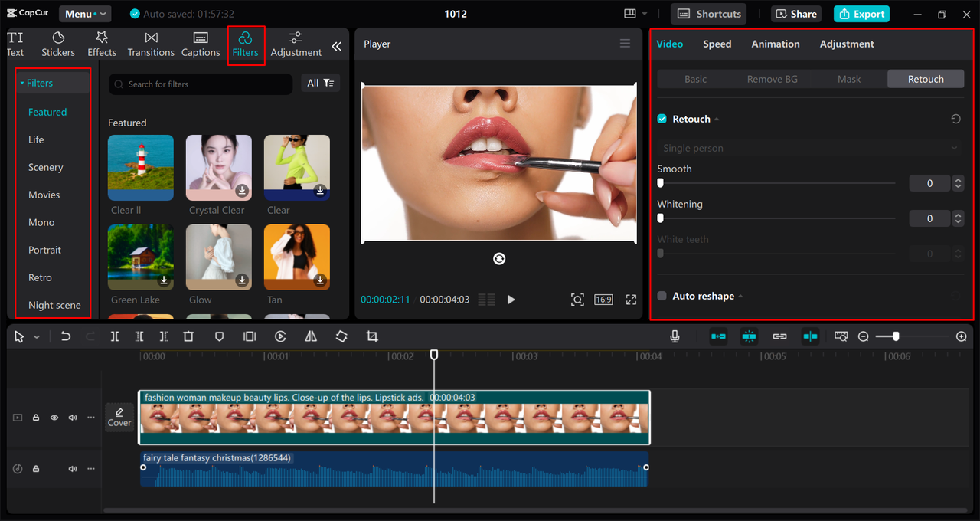Click the delete trash icon in timeline toolbar
The image size is (980, 521).
188,336
